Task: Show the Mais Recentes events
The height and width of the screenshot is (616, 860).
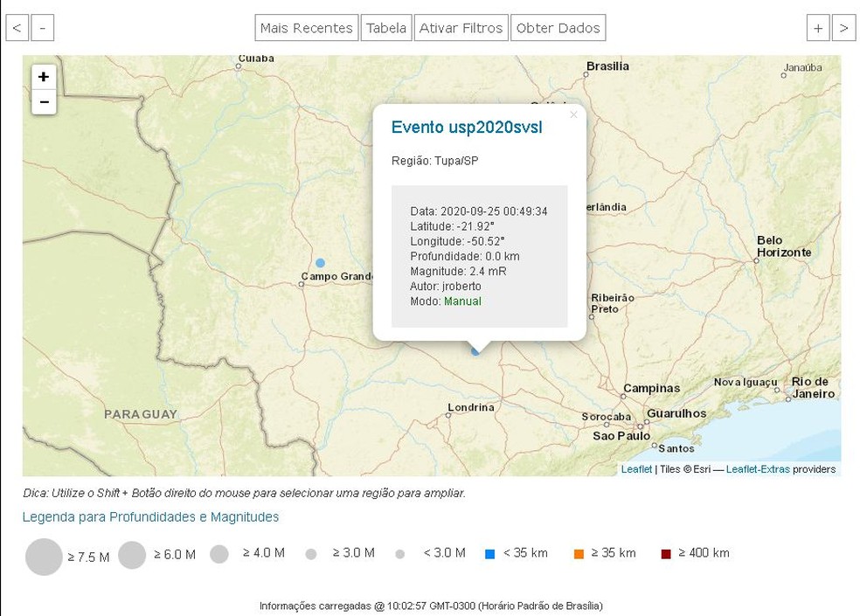Action: pyautogui.click(x=306, y=28)
